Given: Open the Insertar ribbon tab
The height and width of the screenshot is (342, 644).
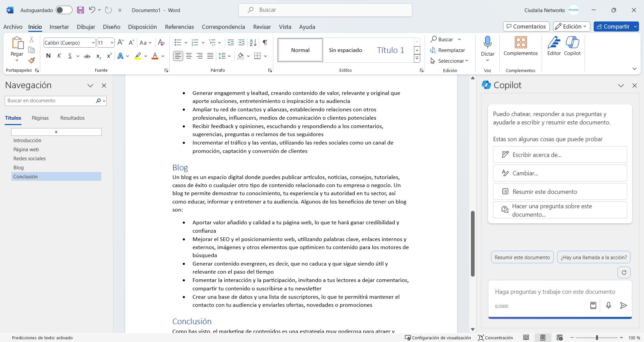Looking at the screenshot, I should coord(59,27).
